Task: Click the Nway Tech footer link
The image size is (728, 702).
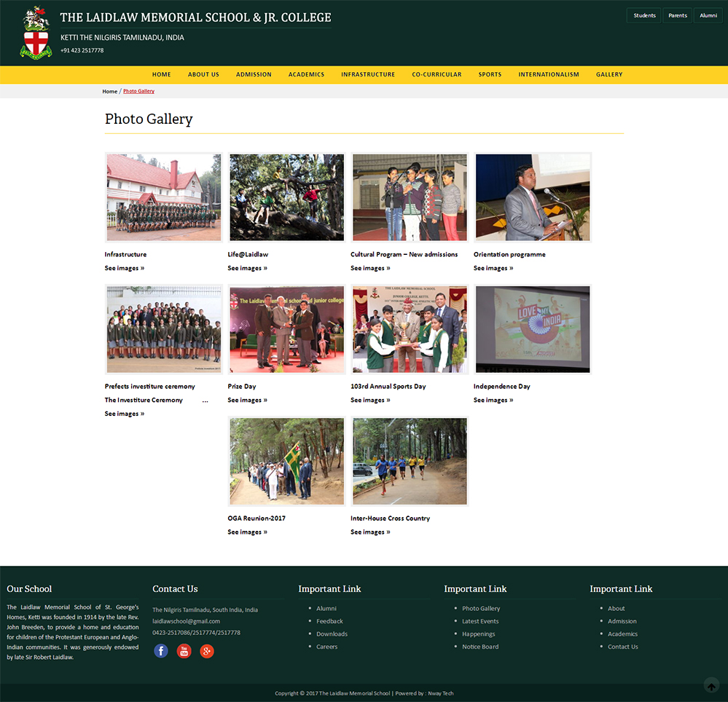Action: [x=440, y=693]
